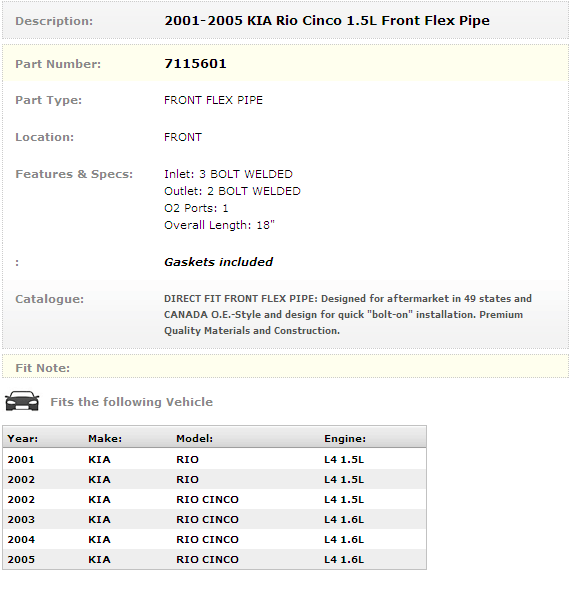Viewport: 570px width, 613px height.
Task: Click the L4 1.6L engine in 2003 row
Action: tap(344, 520)
